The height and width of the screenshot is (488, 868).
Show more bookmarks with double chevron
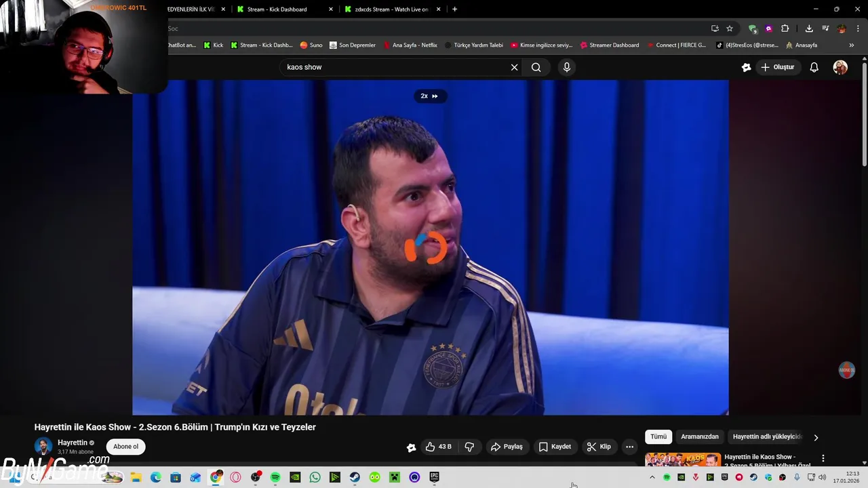(852, 45)
